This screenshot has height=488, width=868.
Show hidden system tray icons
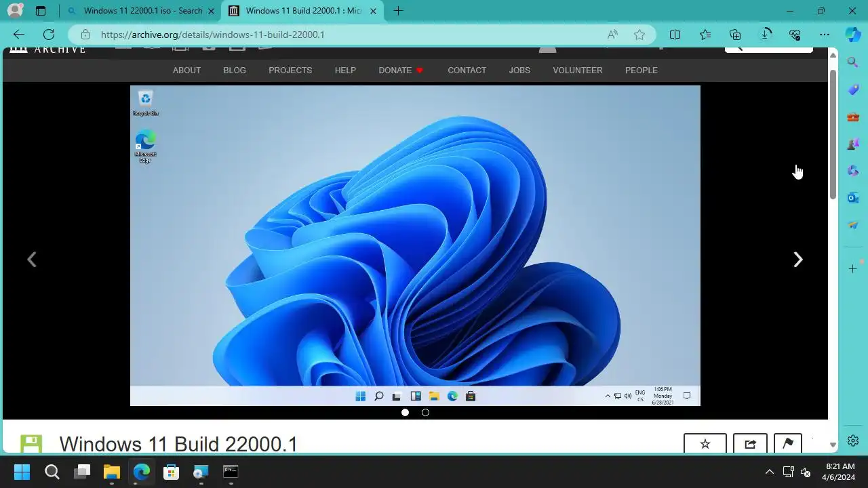tap(769, 472)
